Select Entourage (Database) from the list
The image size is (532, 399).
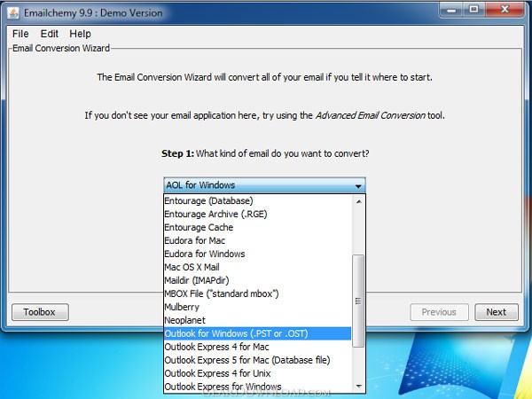click(x=257, y=201)
